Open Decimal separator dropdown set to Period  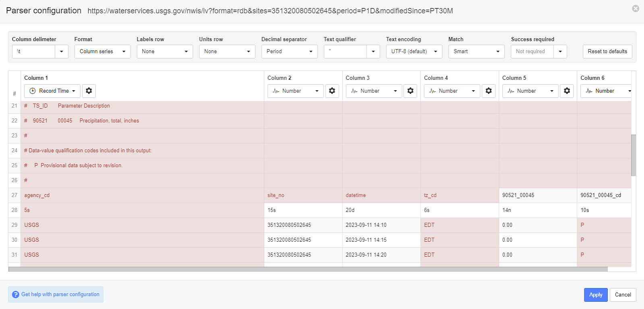[x=289, y=52]
